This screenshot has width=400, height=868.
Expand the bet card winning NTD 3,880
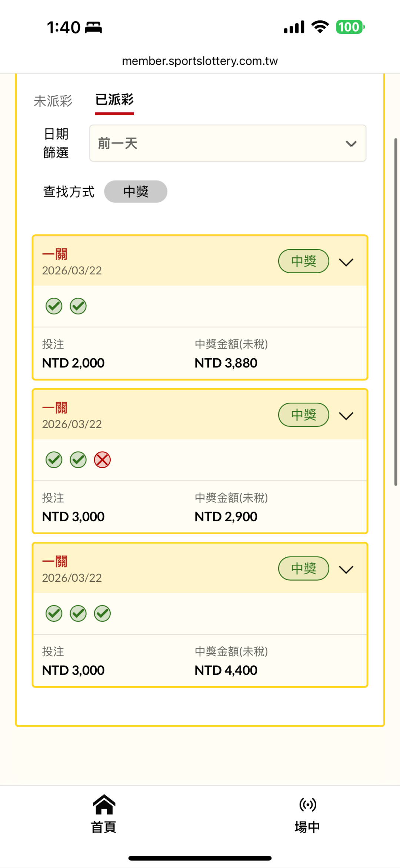(x=346, y=262)
